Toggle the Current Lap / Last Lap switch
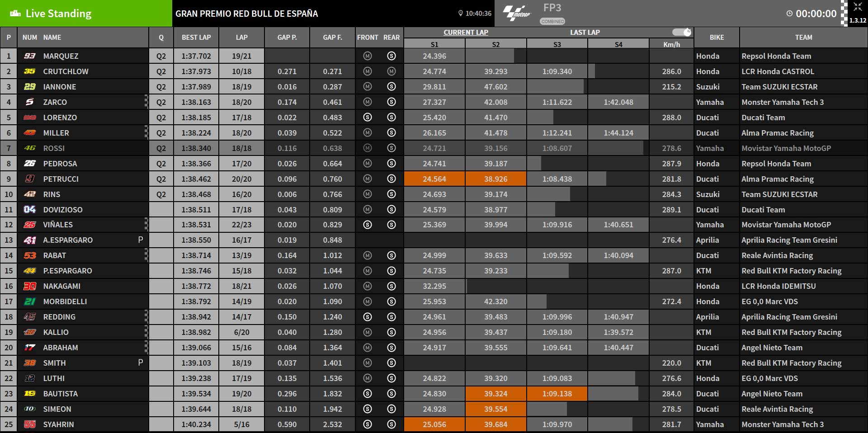 point(682,32)
